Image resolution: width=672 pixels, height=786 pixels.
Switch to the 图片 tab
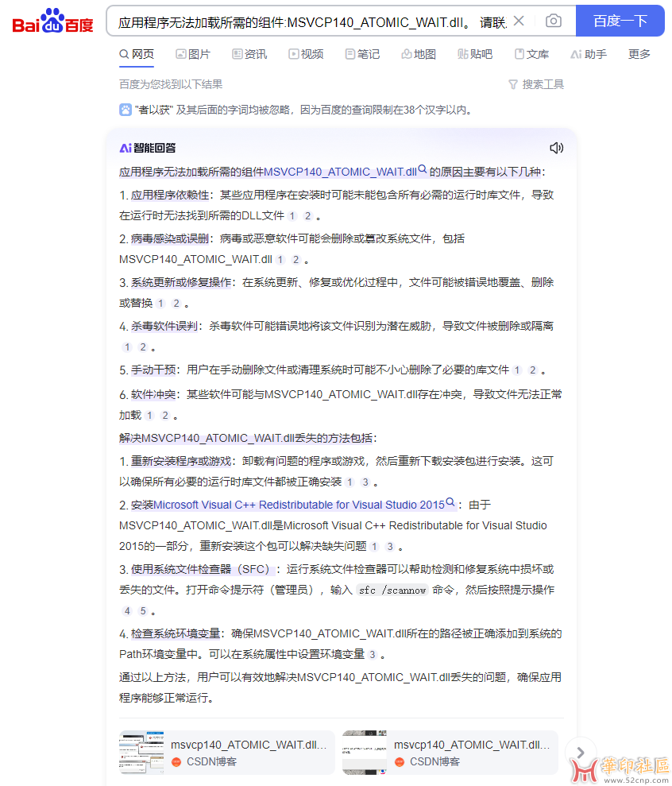(193, 54)
